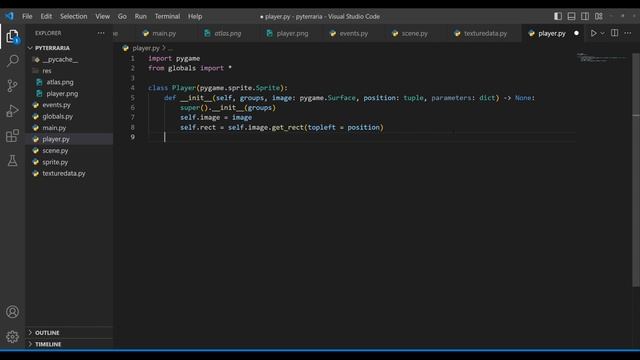Click unsaved dot on player.py tab

(x=576, y=33)
